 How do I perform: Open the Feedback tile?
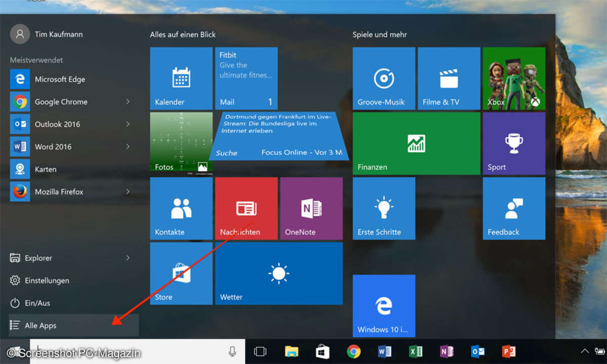point(514,208)
